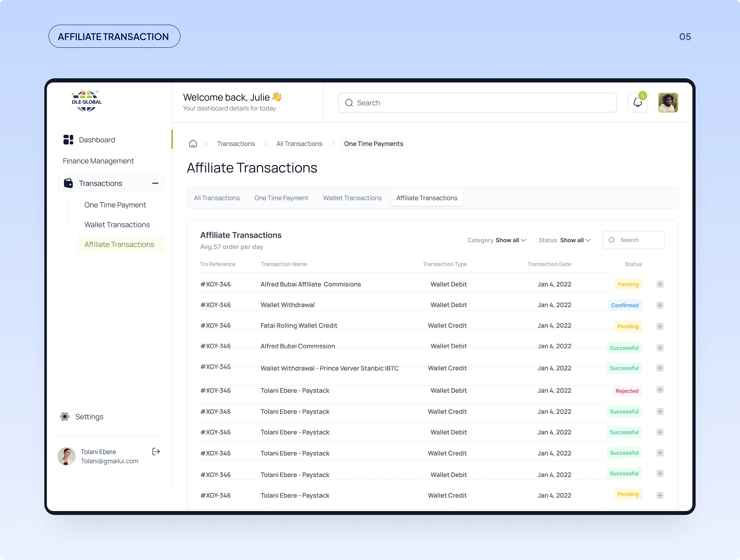Expand the first Pending transaction row

click(660, 284)
